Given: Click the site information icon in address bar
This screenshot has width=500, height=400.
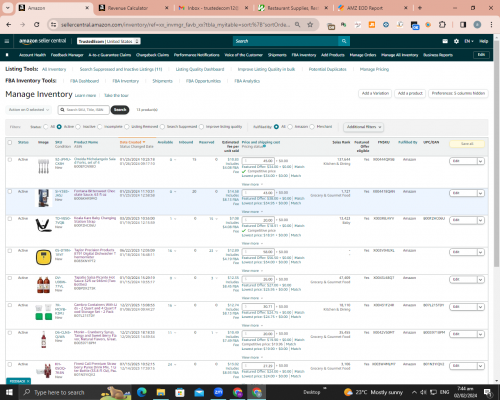Looking at the screenshot, I should coord(53,24).
